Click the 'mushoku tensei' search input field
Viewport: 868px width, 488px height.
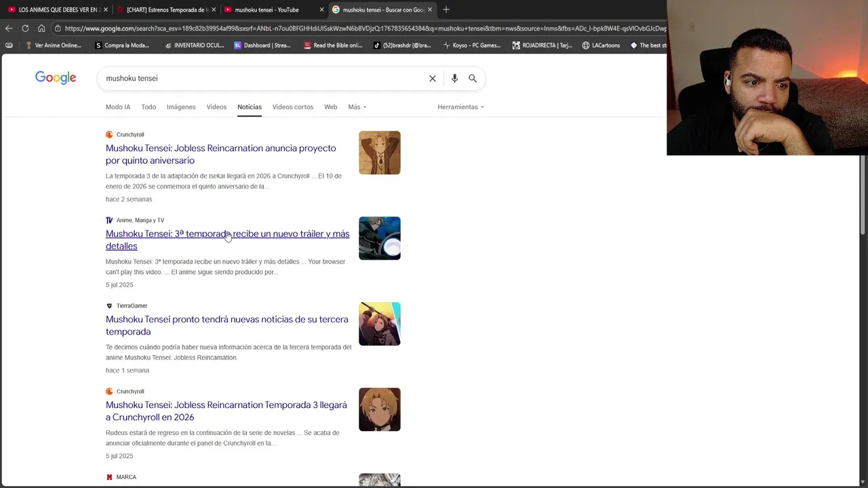coord(264,79)
